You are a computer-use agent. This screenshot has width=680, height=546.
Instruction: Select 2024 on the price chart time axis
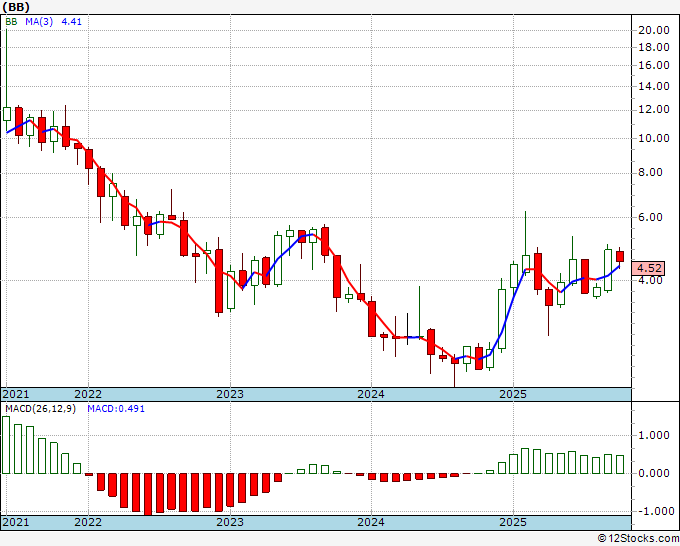pyautogui.click(x=371, y=394)
